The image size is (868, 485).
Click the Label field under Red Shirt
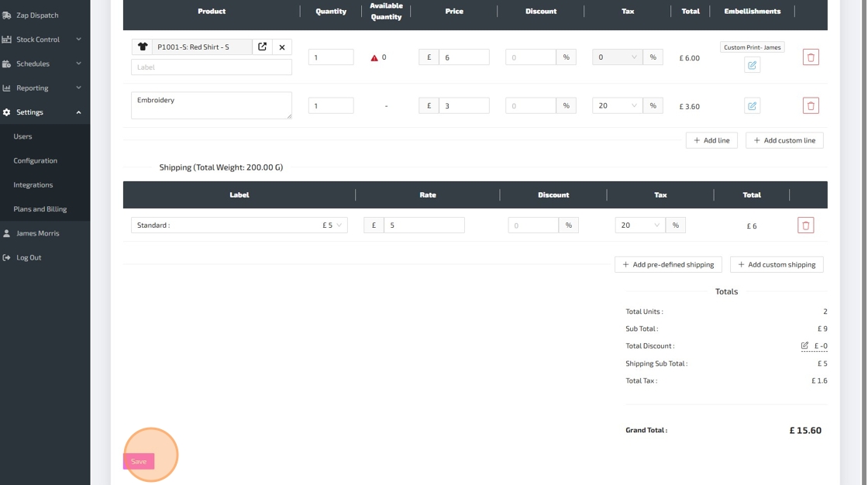(212, 67)
